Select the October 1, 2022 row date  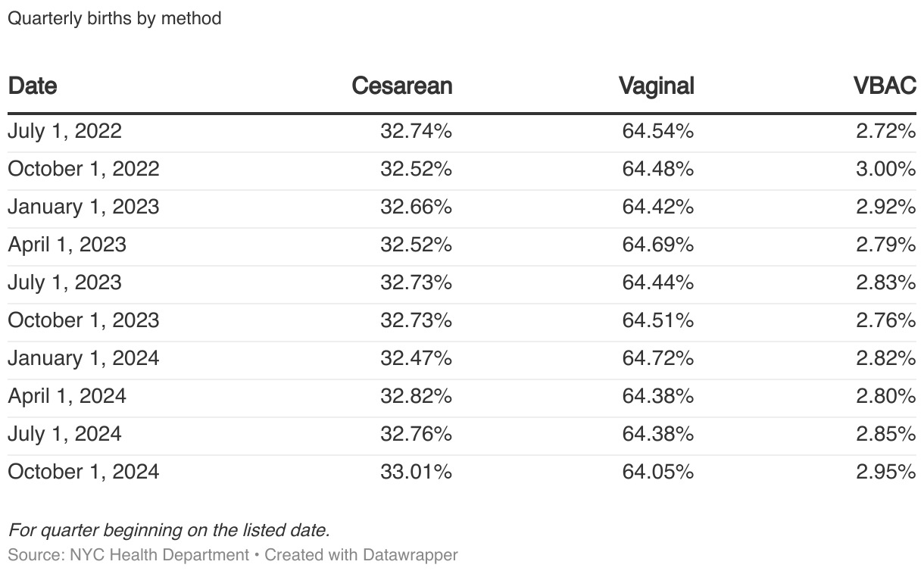click(x=83, y=169)
